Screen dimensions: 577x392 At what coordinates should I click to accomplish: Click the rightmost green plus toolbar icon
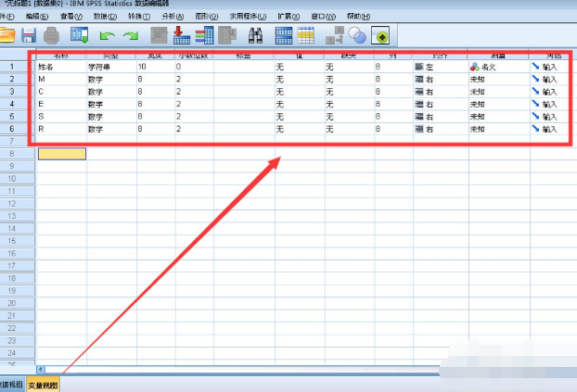(380, 35)
